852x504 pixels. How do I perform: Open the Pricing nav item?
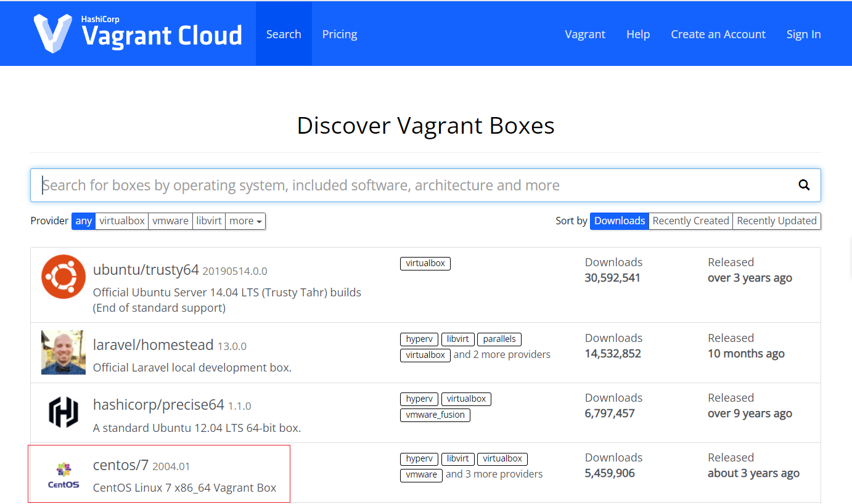pos(340,34)
